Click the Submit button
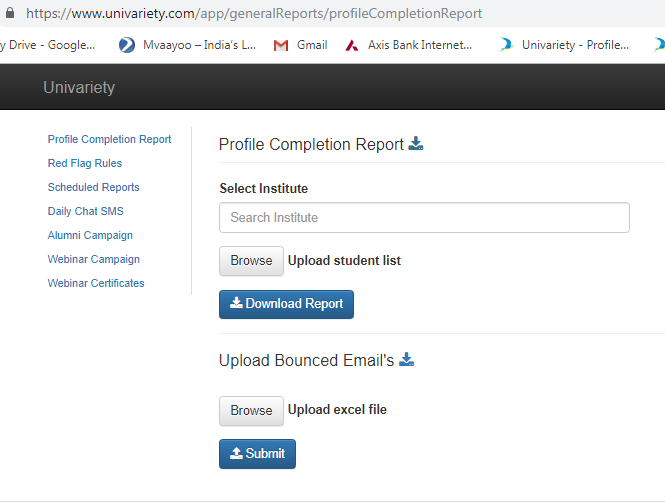 point(257,454)
